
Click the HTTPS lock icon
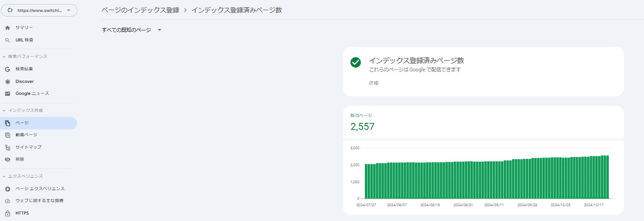click(x=7, y=213)
